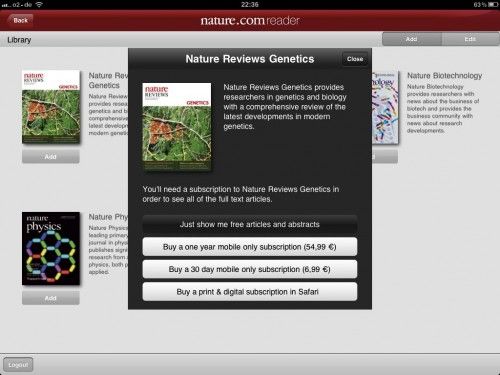The image size is (500, 375).
Task: Buy a 30 day mobile only subscription
Action: (x=250, y=269)
